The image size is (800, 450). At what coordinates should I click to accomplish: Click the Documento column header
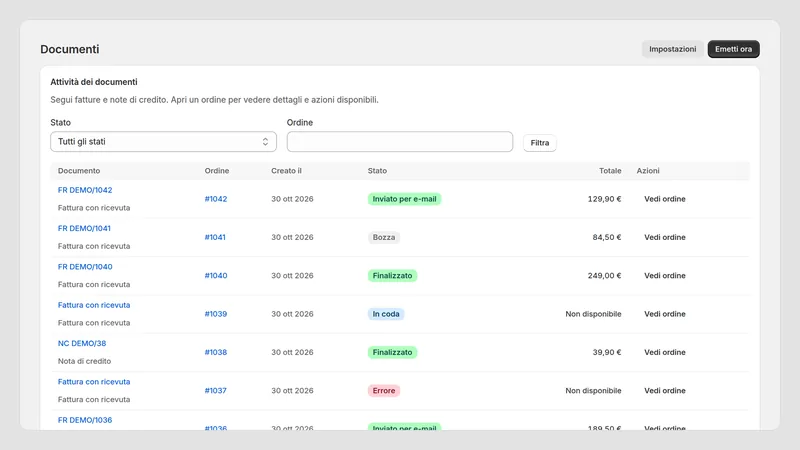pyautogui.click(x=79, y=171)
